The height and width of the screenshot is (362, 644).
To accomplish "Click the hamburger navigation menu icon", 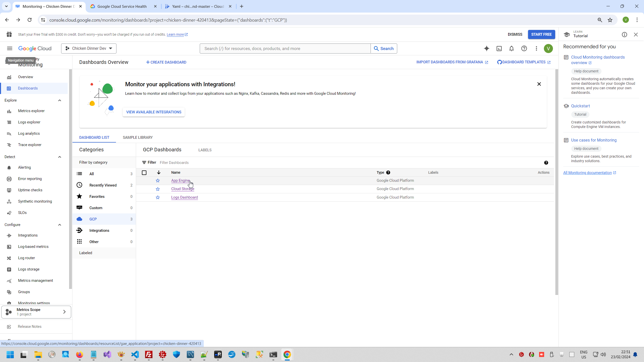I will [10, 49].
